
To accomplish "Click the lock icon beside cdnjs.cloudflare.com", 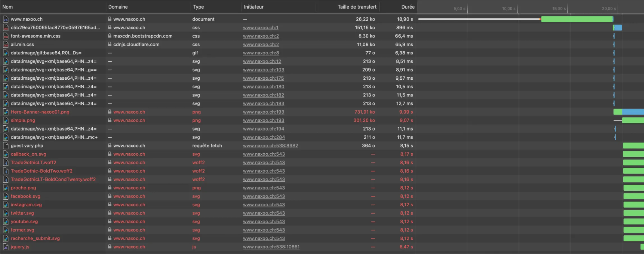I will 109,44.
